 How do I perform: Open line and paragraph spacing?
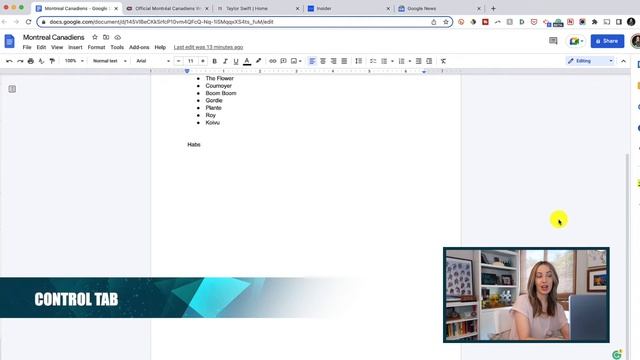click(358, 61)
